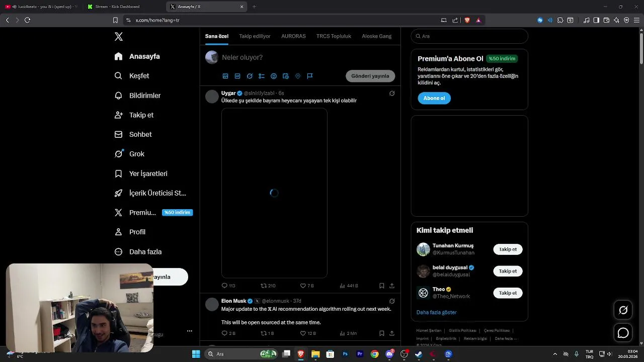Open the floating Grok button
The width and height of the screenshot is (644, 362).
[623, 310]
